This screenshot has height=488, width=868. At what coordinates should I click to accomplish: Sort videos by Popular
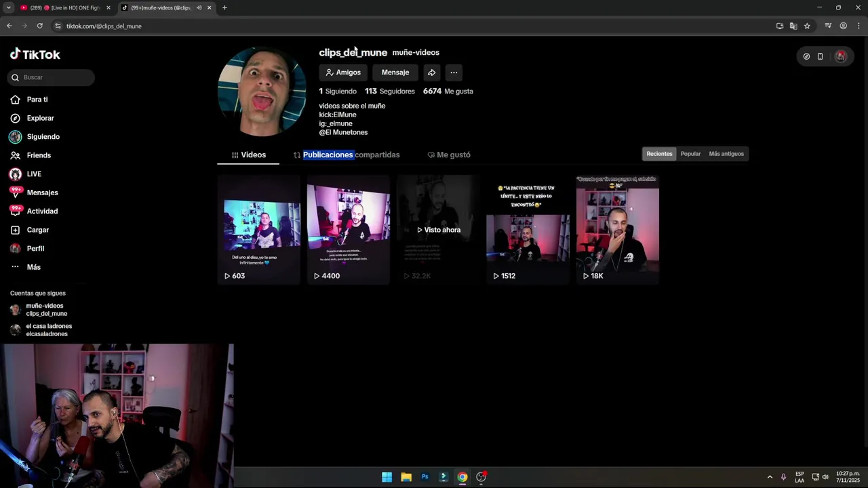(690, 154)
